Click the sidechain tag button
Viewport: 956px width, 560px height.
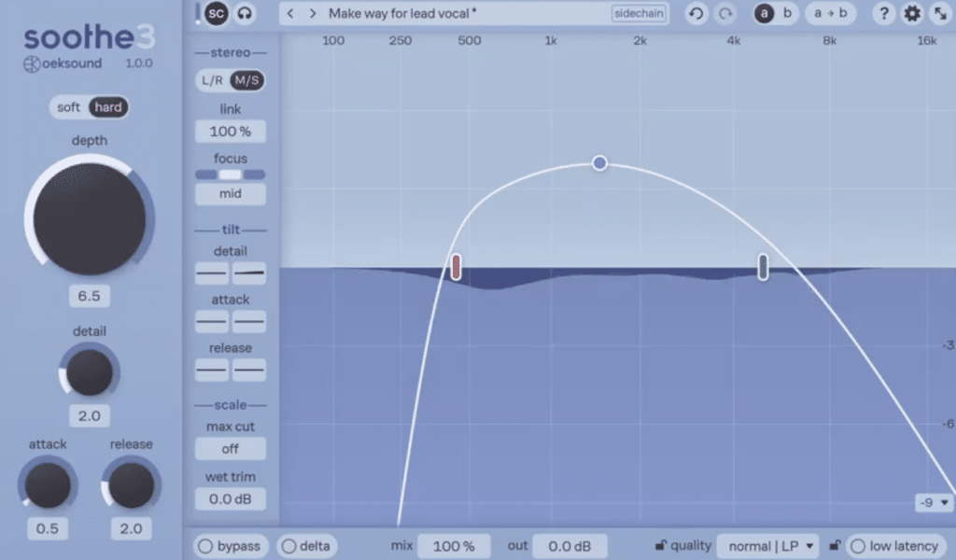click(639, 13)
